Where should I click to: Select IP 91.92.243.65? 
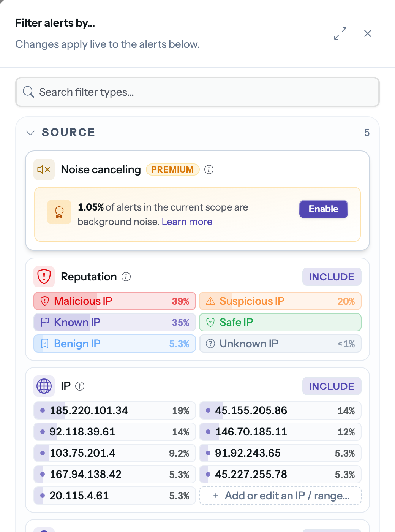pyautogui.click(x=280, y=453)
